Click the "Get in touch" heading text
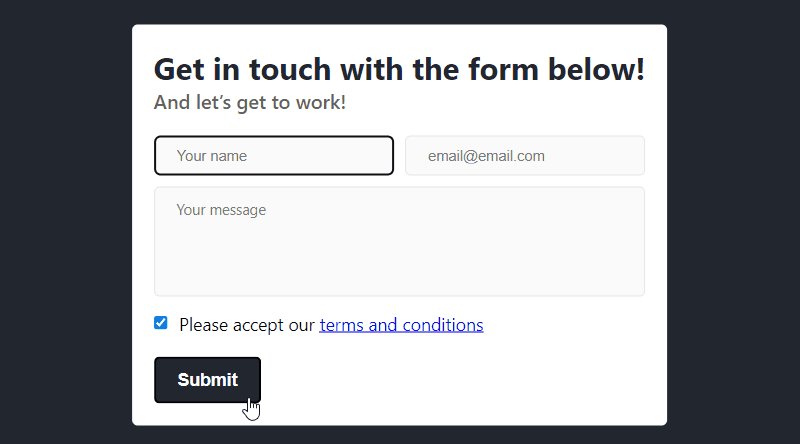 click(x=399, y=70)
